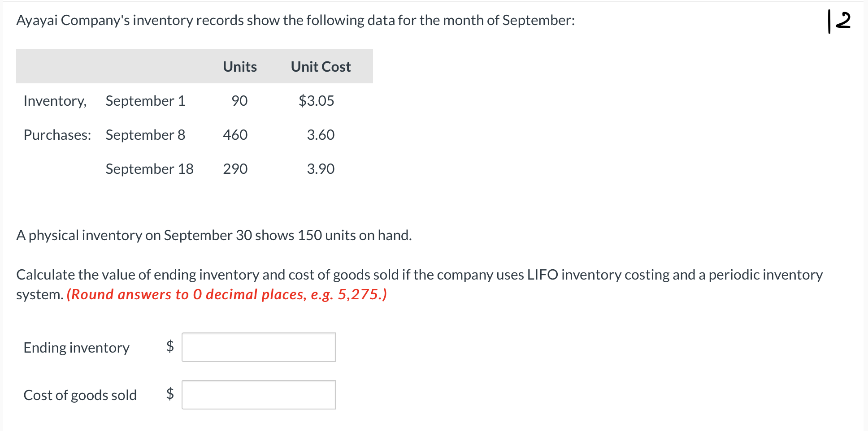Viewport: 868px width, 431px height.
Task: Click the 460 units value
Action: 235,135
